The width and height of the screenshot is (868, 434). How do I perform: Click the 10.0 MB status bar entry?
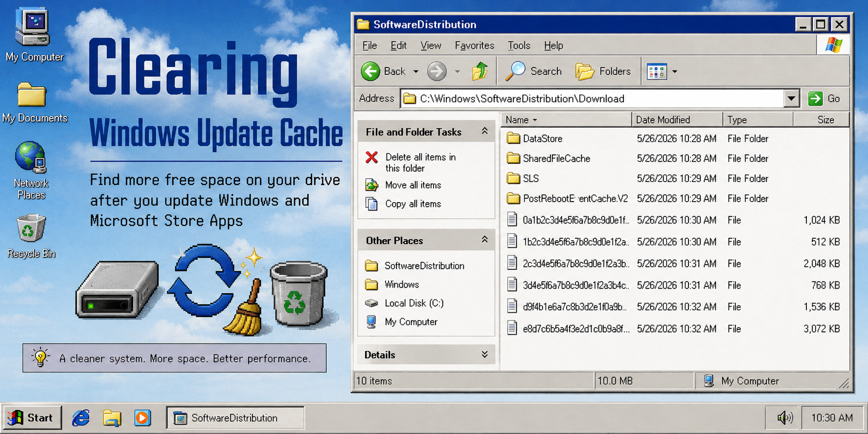tap(615, 381)
